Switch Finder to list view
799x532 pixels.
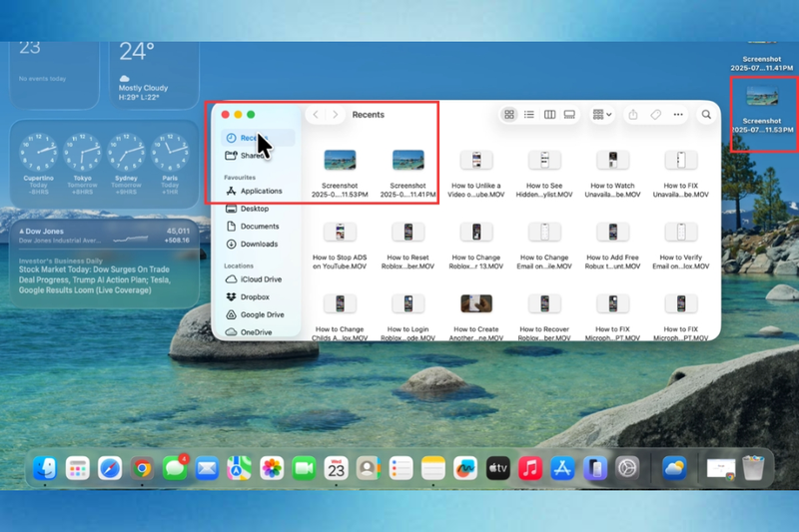[x=529, y=115]
